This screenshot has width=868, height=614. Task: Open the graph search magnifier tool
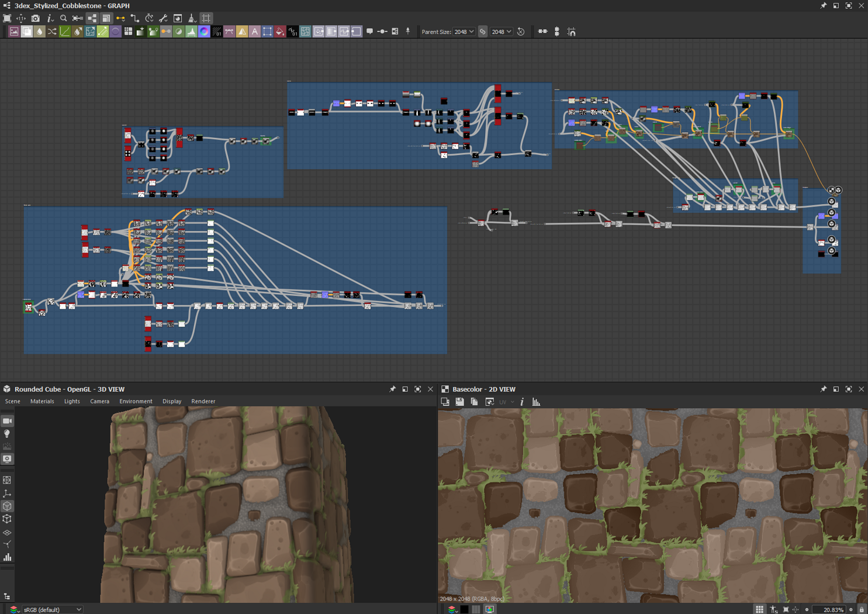[x=64, y=19]
